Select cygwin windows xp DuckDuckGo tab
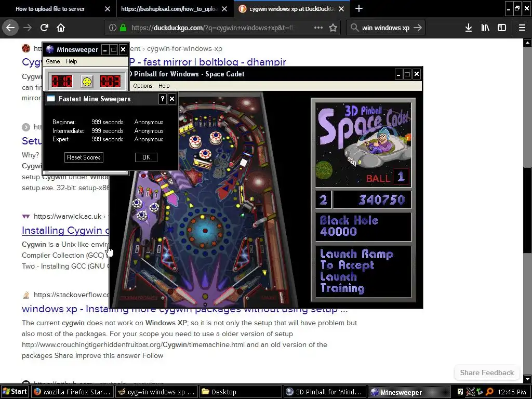Screen dimensions: 532x399 [x=292, y=9]
